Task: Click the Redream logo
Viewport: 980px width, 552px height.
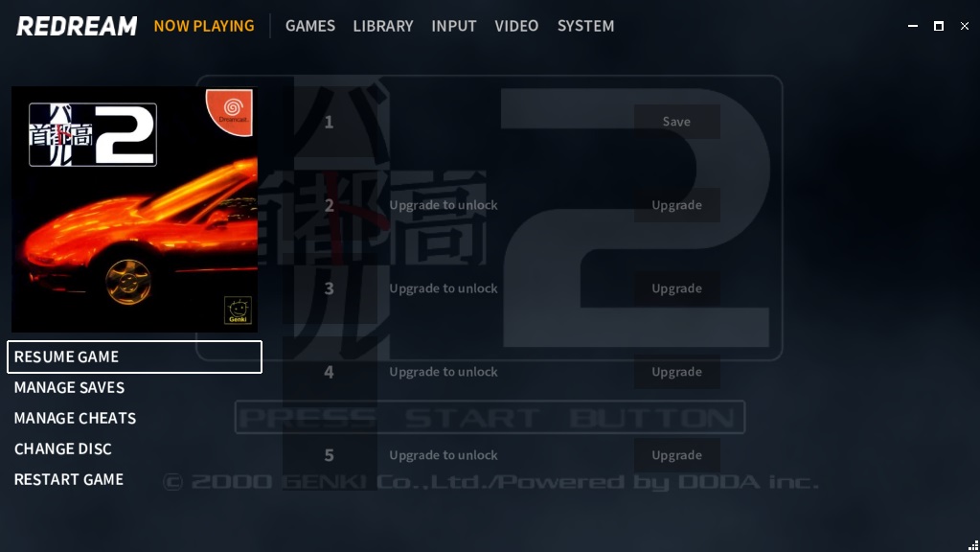Action: [77, 26]
